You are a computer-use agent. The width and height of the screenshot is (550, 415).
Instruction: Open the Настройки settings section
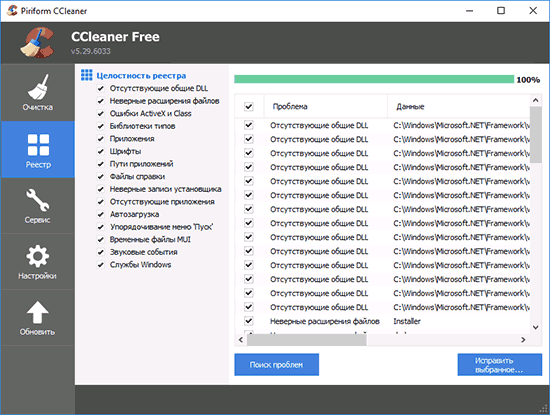pyautogui.click(x=38, y=262)
